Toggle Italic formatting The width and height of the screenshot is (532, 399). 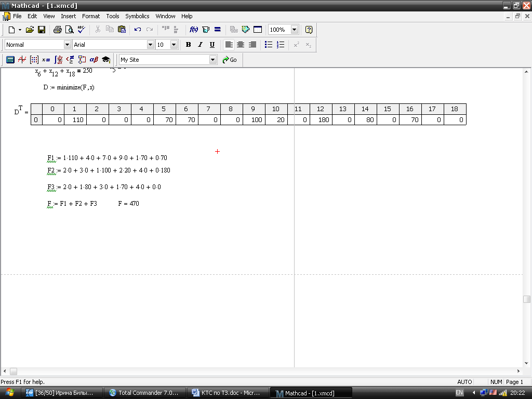[x=200, y=45]
